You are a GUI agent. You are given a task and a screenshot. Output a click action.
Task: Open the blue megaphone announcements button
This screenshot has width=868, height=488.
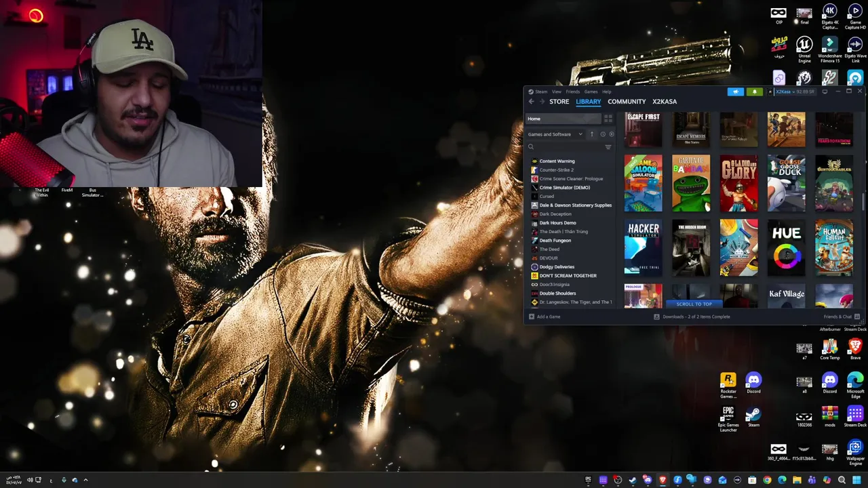736,91
